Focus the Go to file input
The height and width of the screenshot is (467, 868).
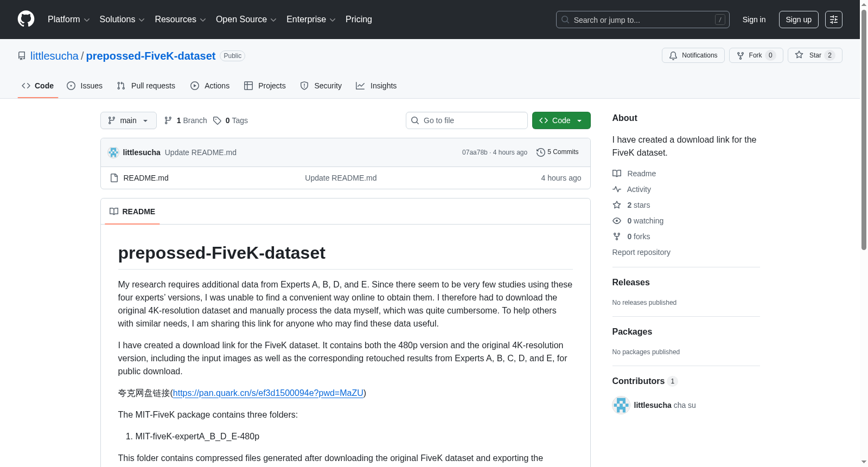467,120
